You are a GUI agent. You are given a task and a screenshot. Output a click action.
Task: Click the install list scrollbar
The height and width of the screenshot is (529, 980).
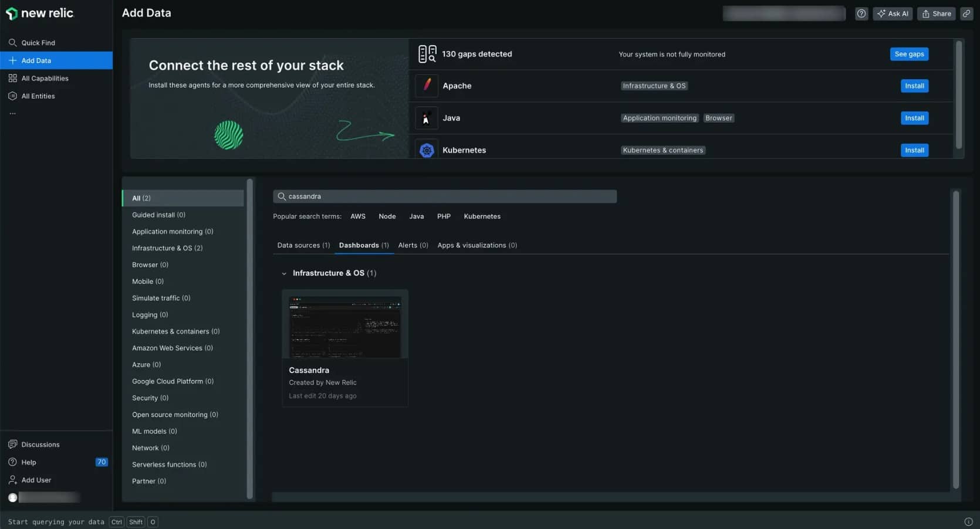[x=959, y=94]
